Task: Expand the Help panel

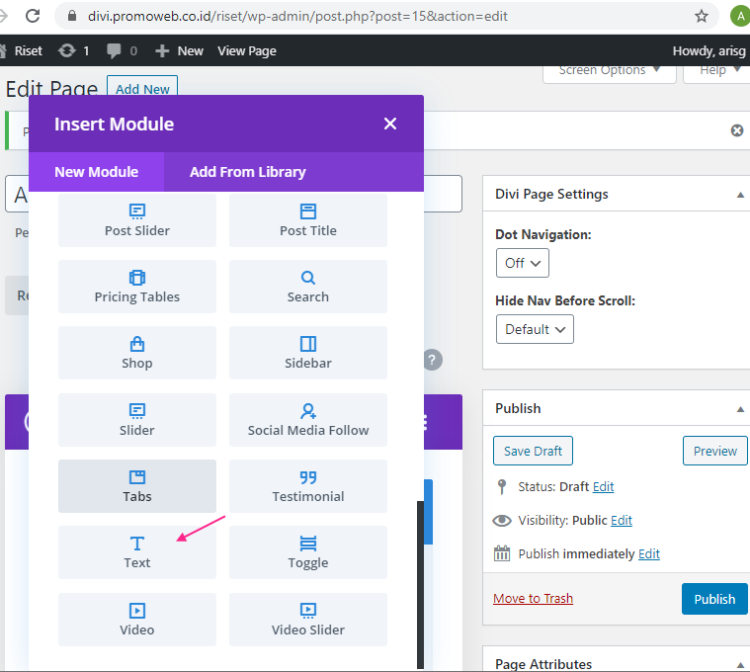Action: pos(717,71)
